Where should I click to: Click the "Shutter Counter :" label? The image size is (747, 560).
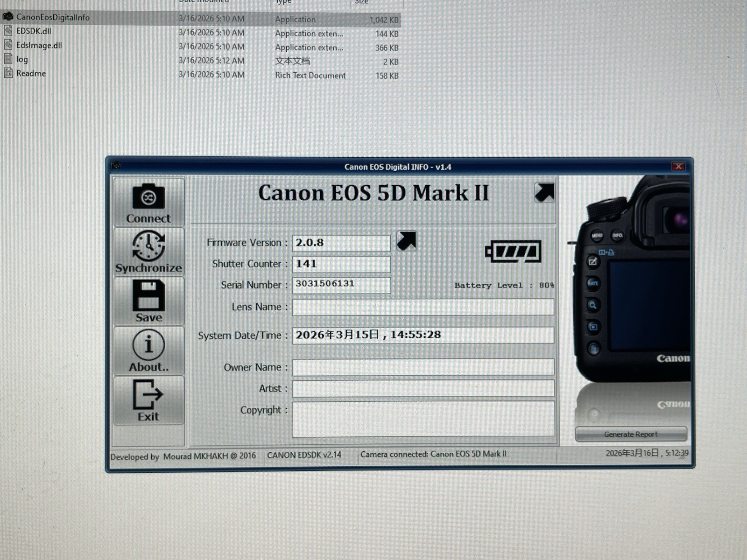coord(250,264)
